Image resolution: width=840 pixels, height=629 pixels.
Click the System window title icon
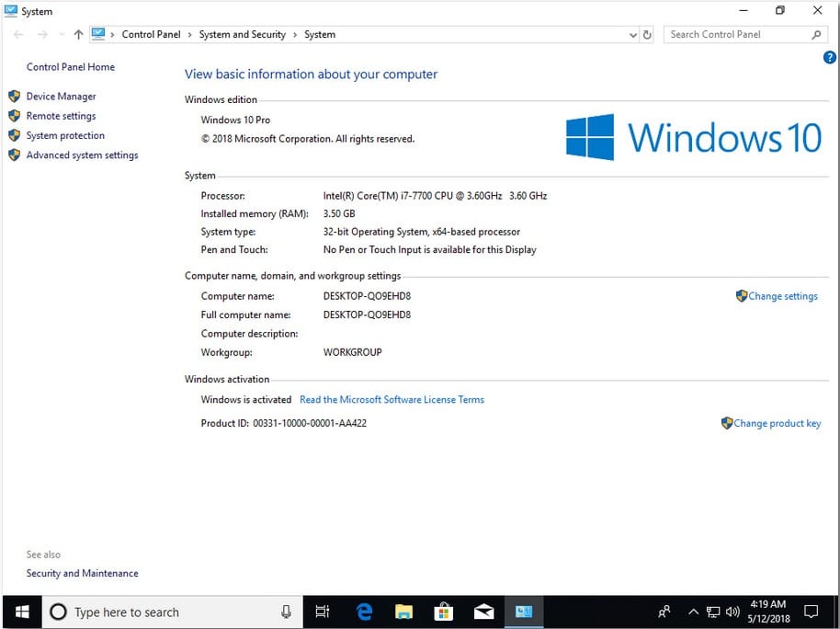(x=10, y=11)
